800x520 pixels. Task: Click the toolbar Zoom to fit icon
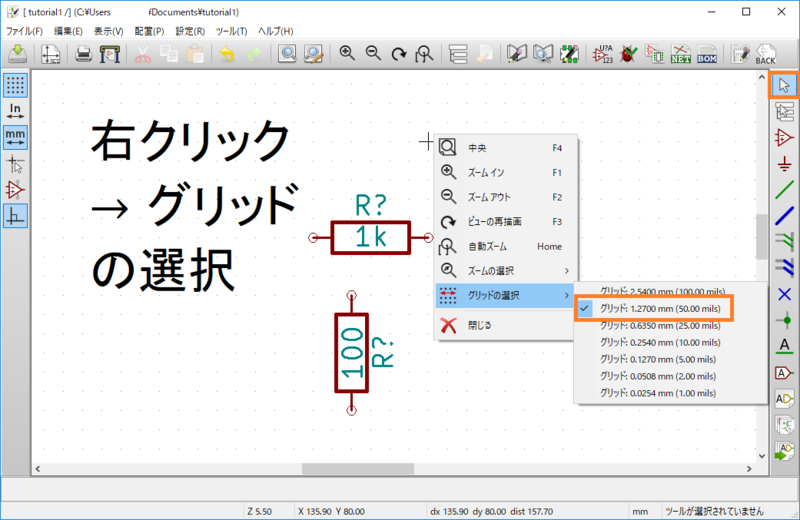point(424,54)
